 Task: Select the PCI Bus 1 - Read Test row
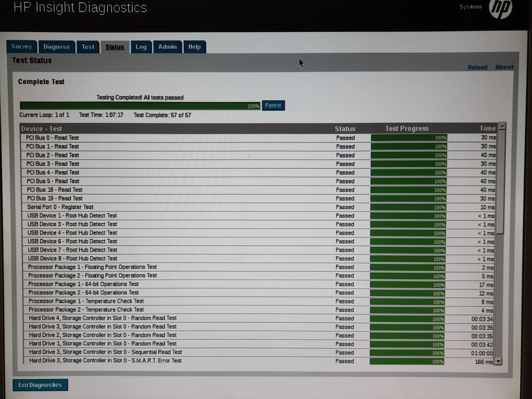259,146
